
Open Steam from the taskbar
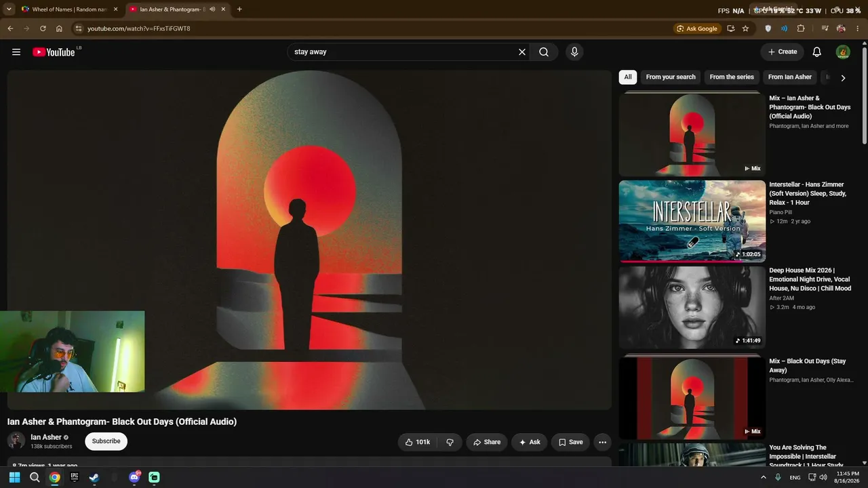(x=94, y=477)
